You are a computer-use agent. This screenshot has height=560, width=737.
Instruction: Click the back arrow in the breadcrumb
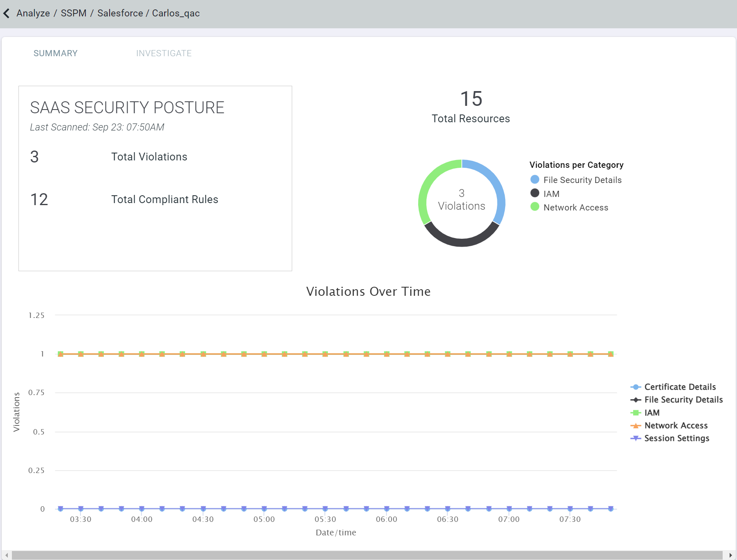[x=7, y=14]
